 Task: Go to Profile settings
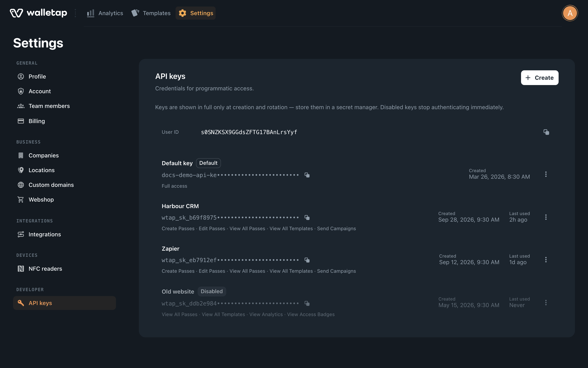pyautogui.click(x=64, y=76)
